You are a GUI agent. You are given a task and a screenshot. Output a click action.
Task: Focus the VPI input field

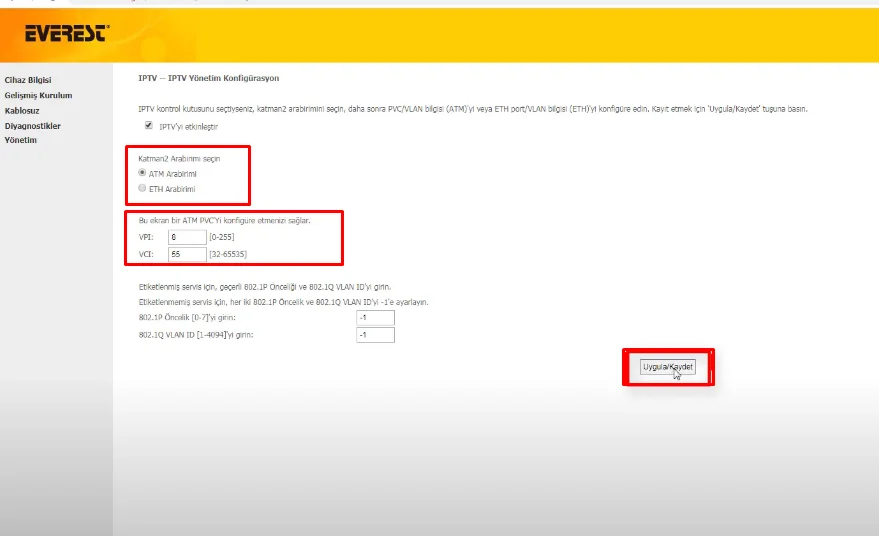coord(187,237)
